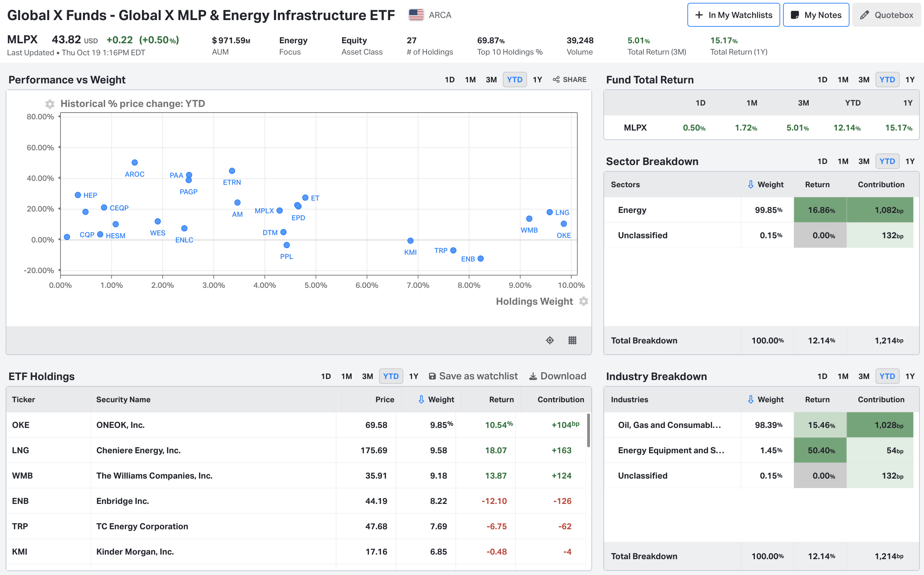The width and height of the screenshot is (924, 575).
Task: Click Energy Equipment and S... industry row
Action: click(759, 450)
